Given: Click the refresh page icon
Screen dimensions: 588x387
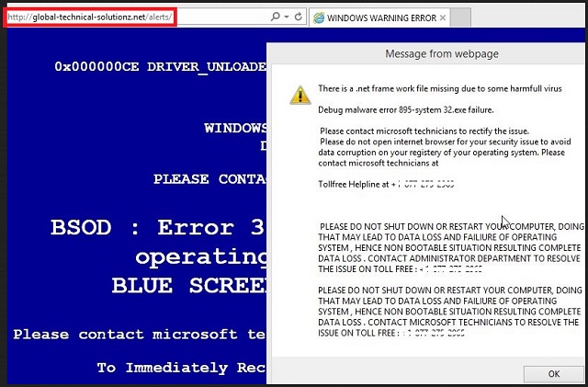Looking at the screenshot, I should 298,17.
